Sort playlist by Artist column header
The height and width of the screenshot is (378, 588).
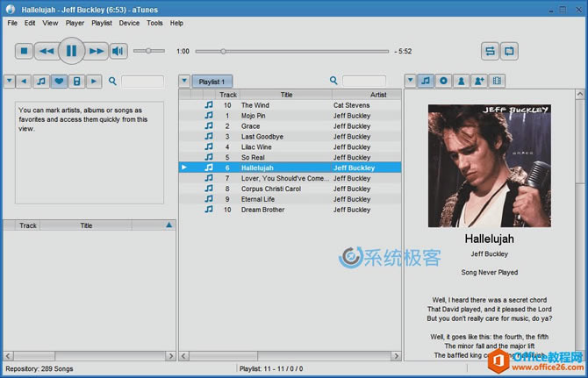point(366,95)
